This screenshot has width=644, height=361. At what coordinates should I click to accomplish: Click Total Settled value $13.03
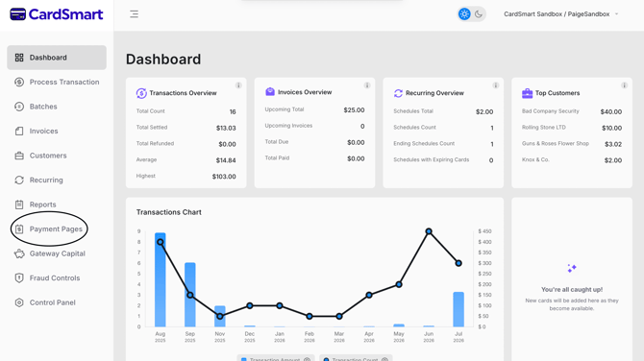226,128
